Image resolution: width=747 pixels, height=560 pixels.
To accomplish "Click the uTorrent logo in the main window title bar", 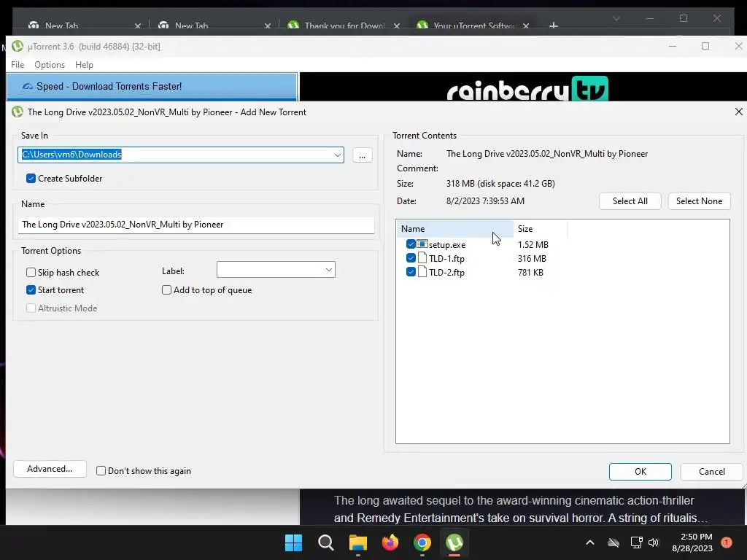I will 18,46.
